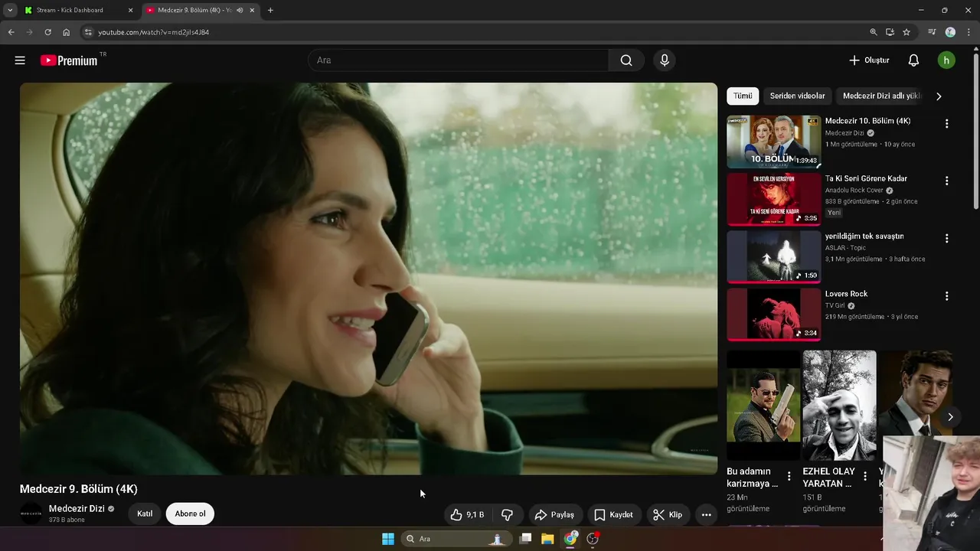The height and width of the screenshot is (551, 980).
Task: Go to YouTube Premium home logo
Action: click(70, 60)
